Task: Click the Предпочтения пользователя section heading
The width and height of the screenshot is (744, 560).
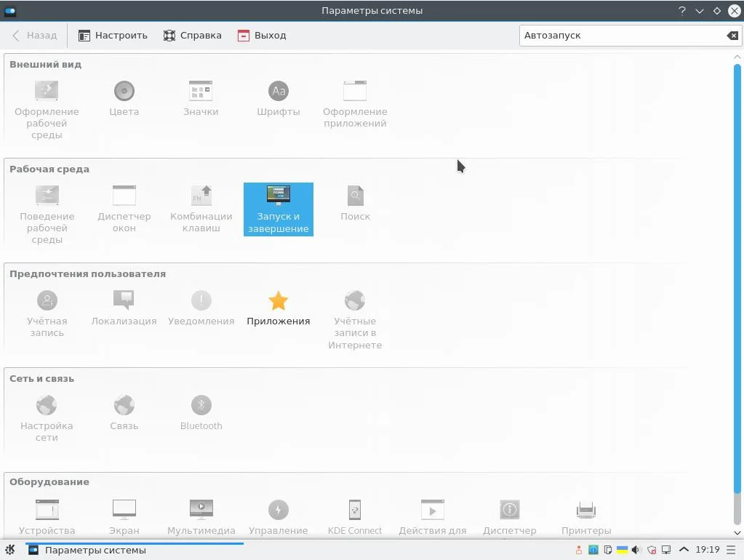Action: [x=88, y=274]
